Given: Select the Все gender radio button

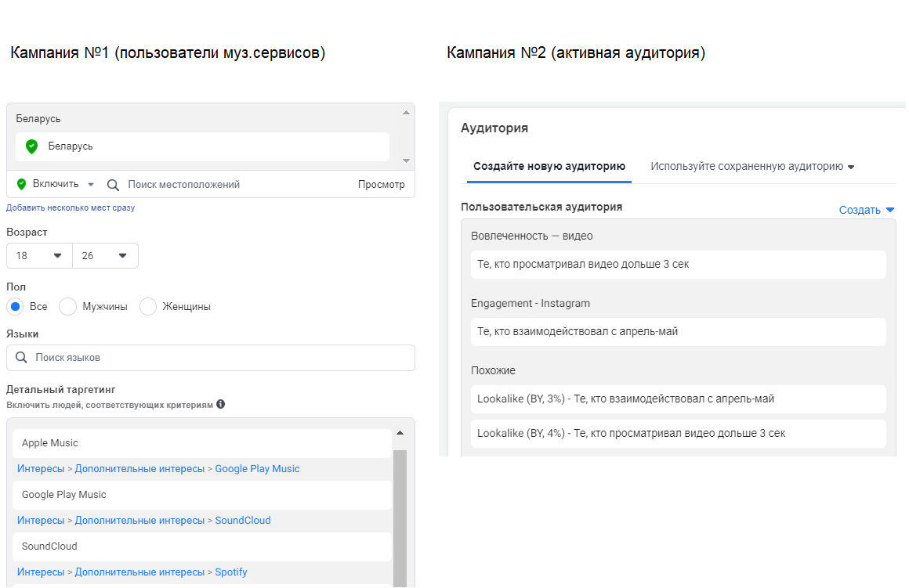Looking at the screenshot, I should click(16, 306).
